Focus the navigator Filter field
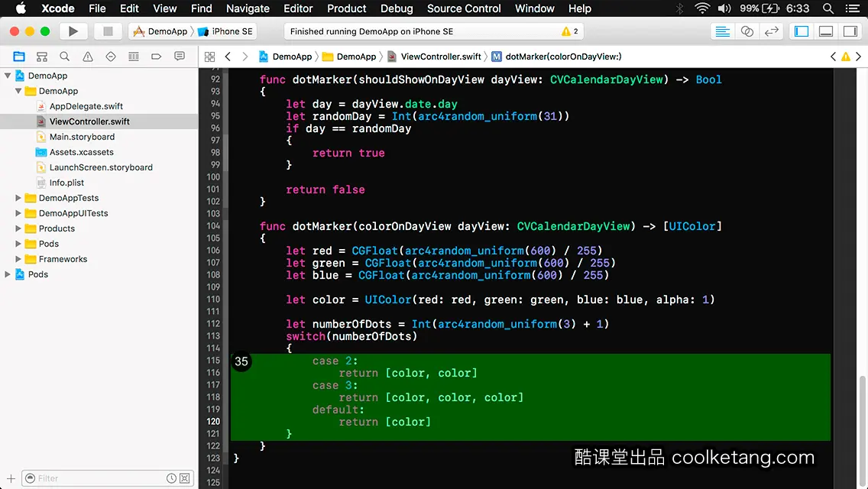868x489 pixels. click(x=108, y=478)
